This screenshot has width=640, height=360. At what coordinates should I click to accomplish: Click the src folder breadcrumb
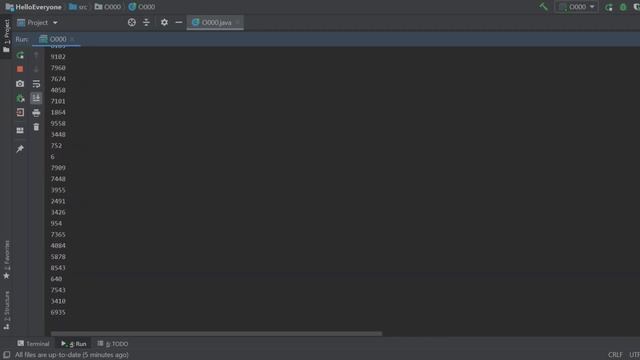(78, 7)
